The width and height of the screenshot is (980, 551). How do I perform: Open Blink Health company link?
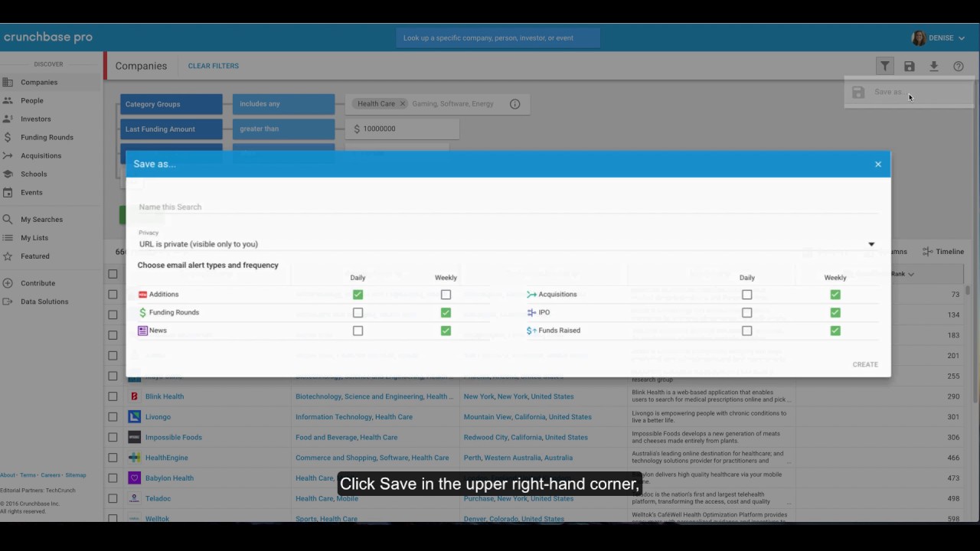(165, 396)
